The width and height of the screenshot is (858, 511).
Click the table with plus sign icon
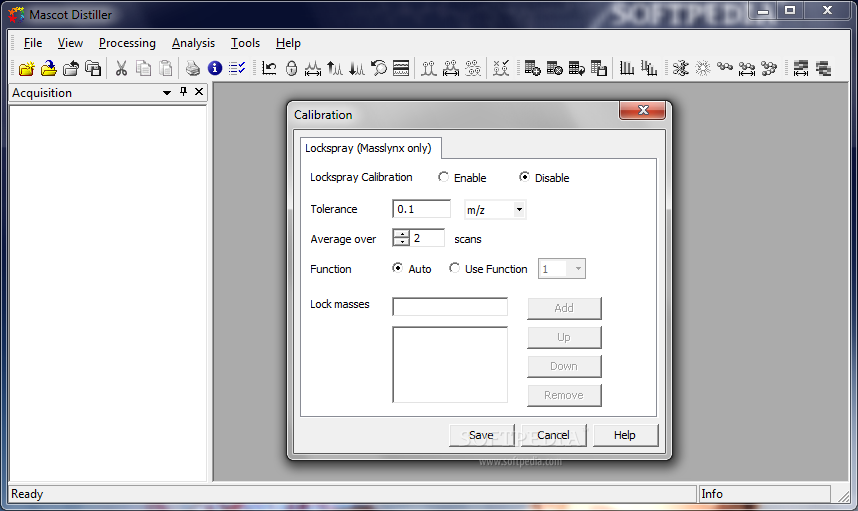[x=532, y=68]
